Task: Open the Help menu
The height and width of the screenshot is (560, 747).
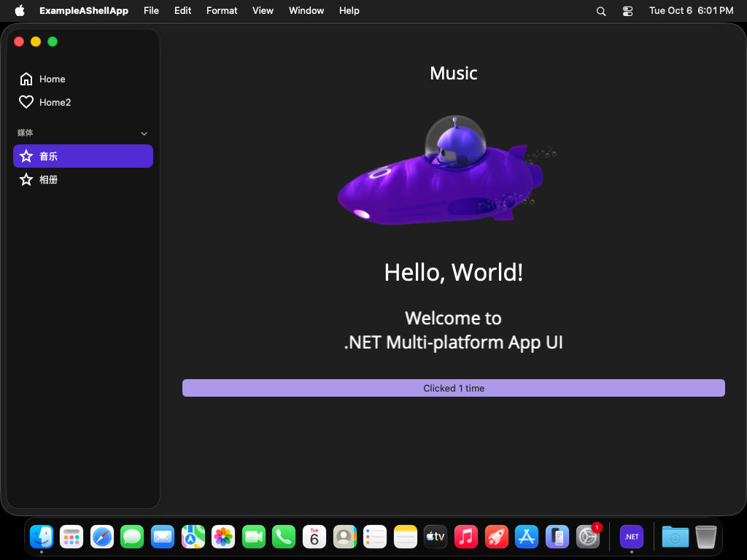Action: point(349,10)
